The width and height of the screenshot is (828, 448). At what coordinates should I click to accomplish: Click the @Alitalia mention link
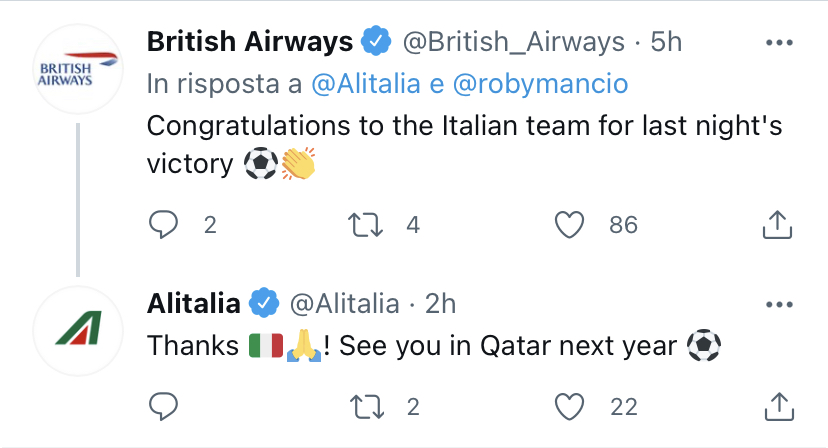click(x=365, y=85)
